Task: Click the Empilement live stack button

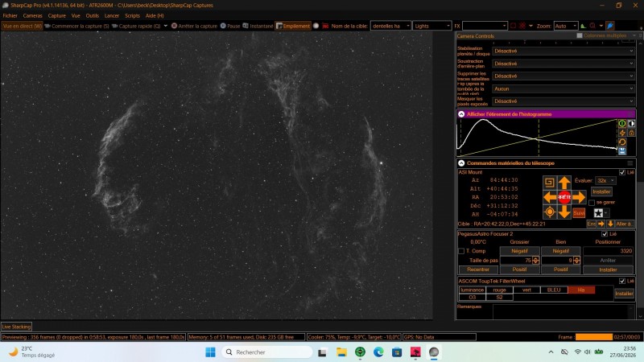Action: [293, 26]
